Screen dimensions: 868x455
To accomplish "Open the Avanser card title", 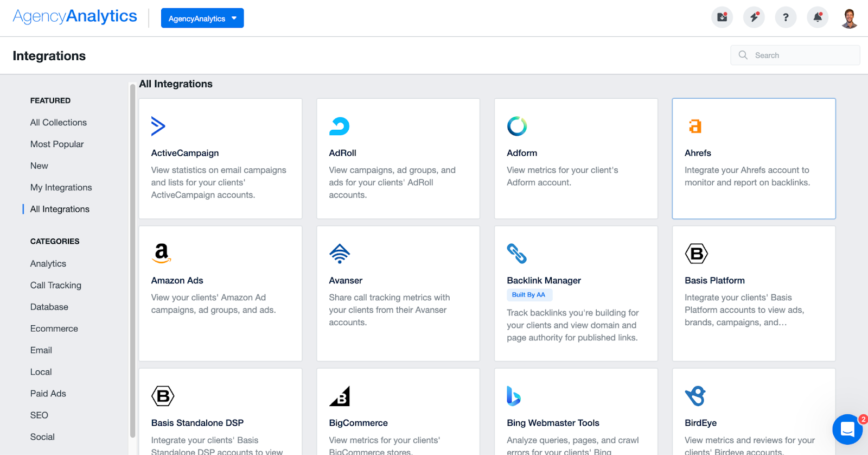I will click(x=346, y=281).
